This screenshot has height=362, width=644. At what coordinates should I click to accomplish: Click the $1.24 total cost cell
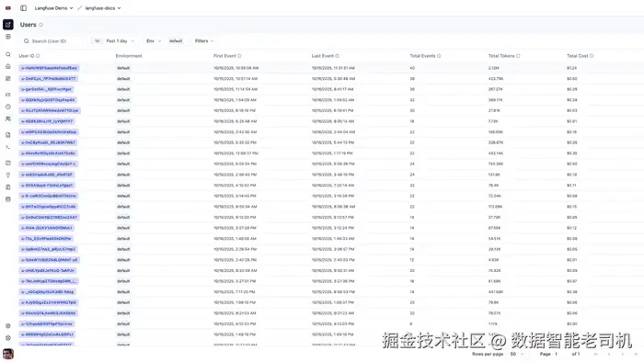(x=571, y=68)
